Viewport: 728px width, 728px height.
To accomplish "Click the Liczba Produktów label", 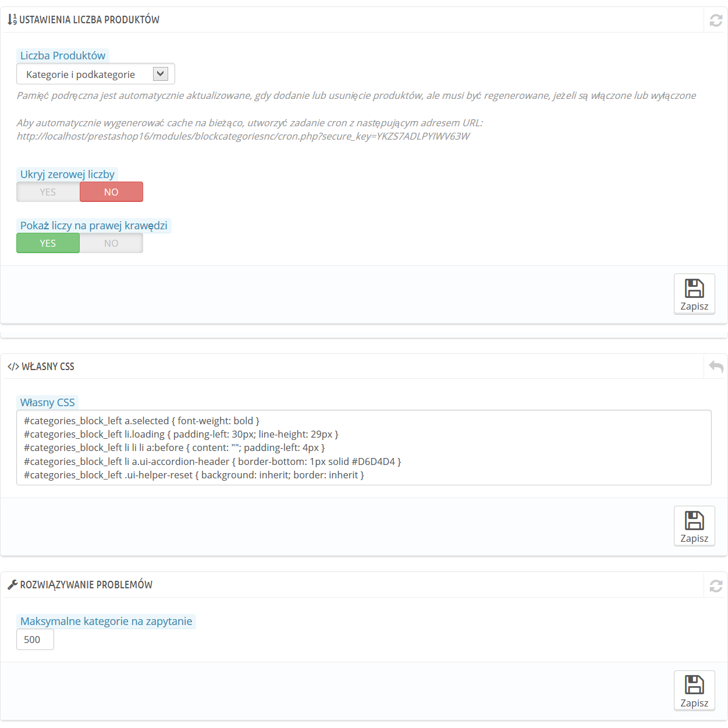I will [x=63, y=56].
